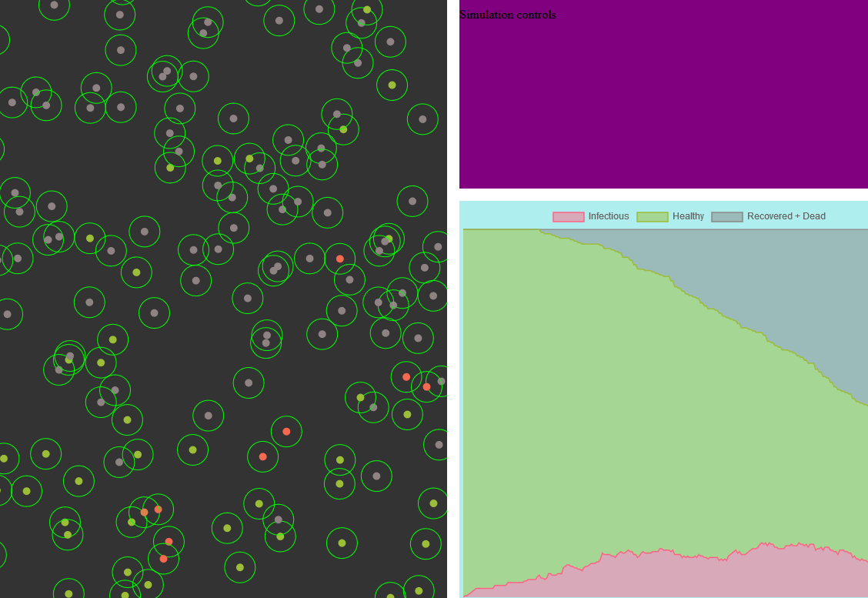Toggle the Recovered + Dead legend entry
Image resolution: width=868 pixels, height=598 pixels.
(x=769, y=216)
